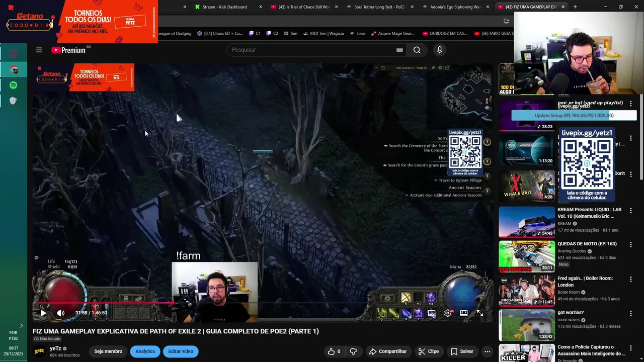Open Fred again Boiler Room London title
This screenshot has width=644, height=362.
pos(585,282)
